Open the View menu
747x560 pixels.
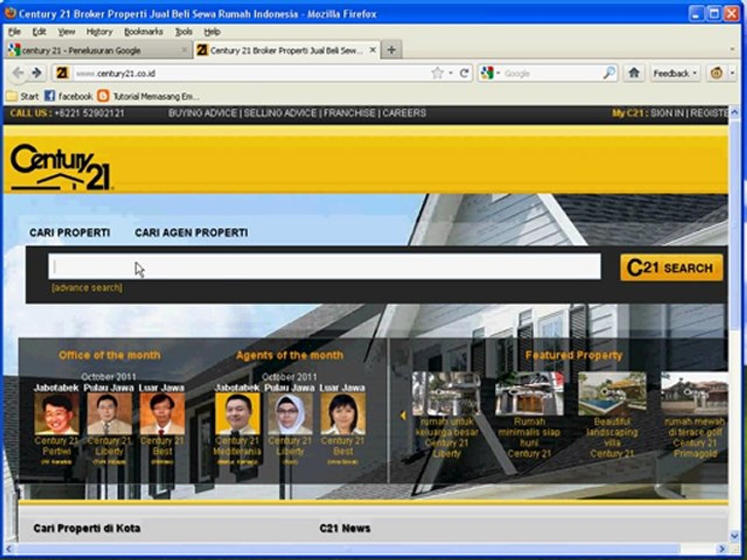(66, 32)
